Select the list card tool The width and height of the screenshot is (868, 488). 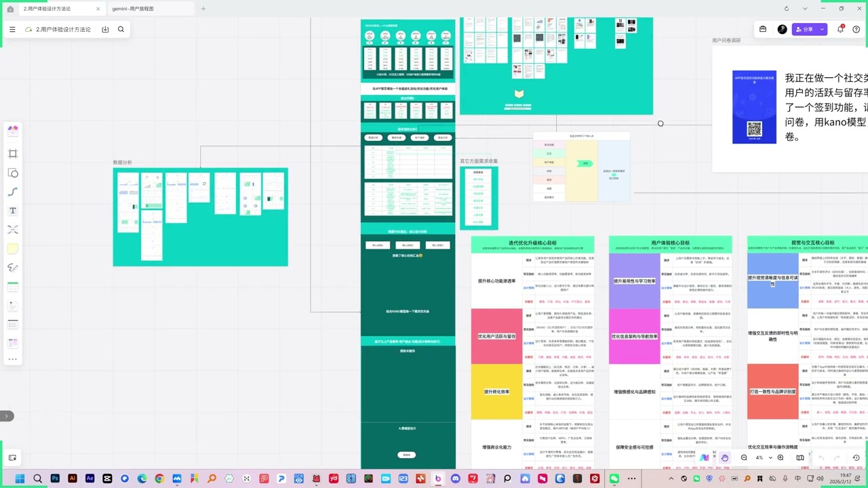click(13, 325)
